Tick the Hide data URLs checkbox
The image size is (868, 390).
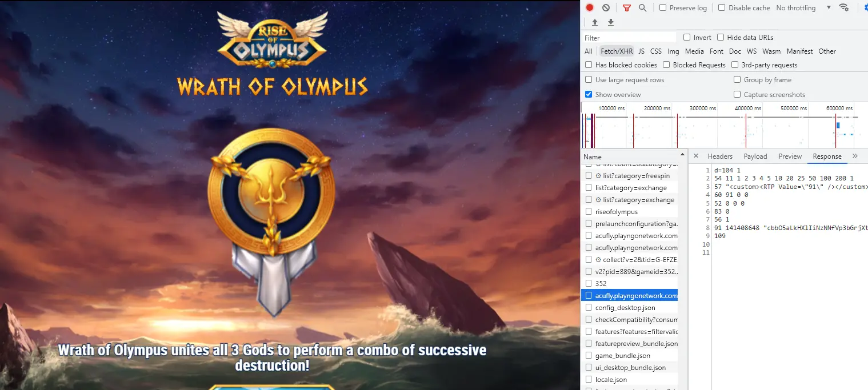pyautogui.click(x=721, y=38)
